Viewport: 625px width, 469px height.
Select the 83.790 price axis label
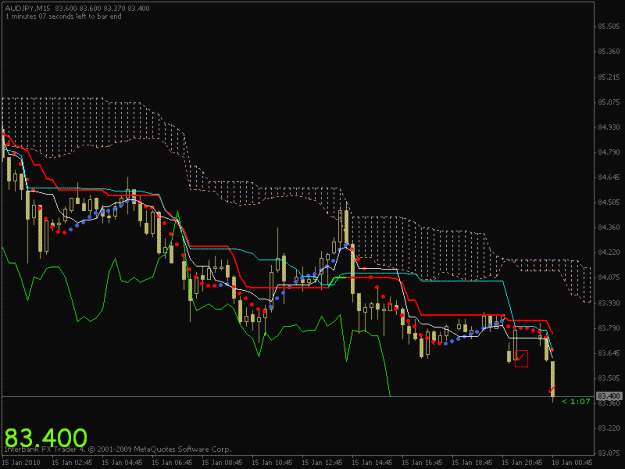[609, 328]
